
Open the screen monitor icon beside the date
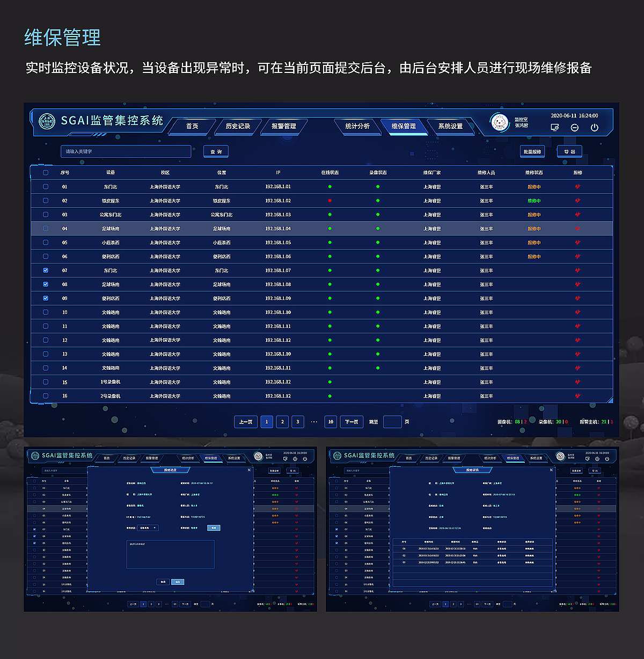[554, 128]
